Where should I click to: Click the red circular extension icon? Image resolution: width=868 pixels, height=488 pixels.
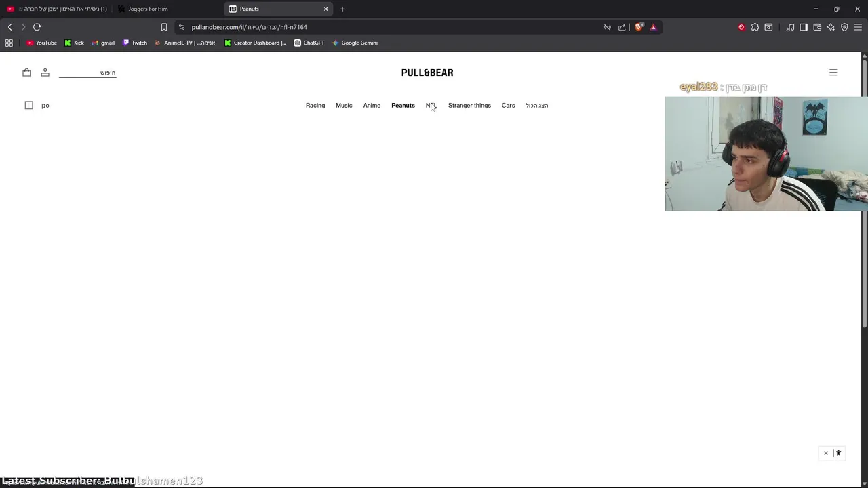tap(741, 27)
